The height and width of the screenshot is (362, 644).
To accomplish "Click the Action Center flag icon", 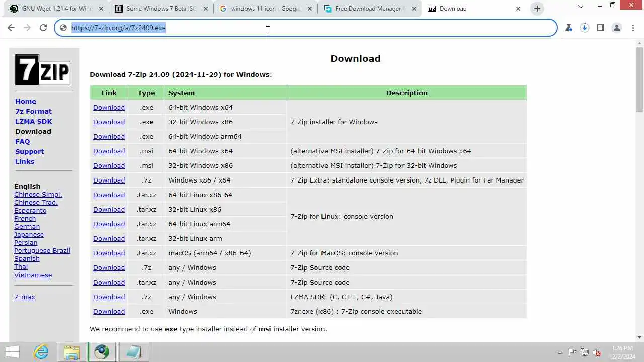I will 572,352.
